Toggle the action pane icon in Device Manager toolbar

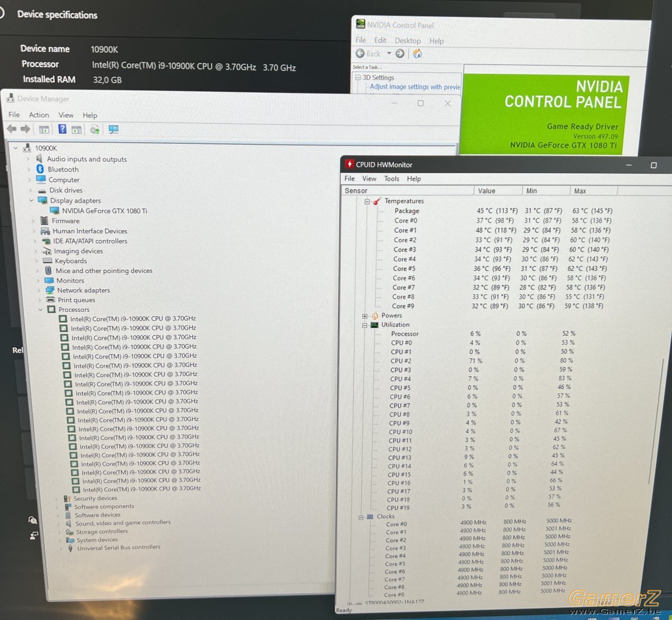click(x=76, y=130)
